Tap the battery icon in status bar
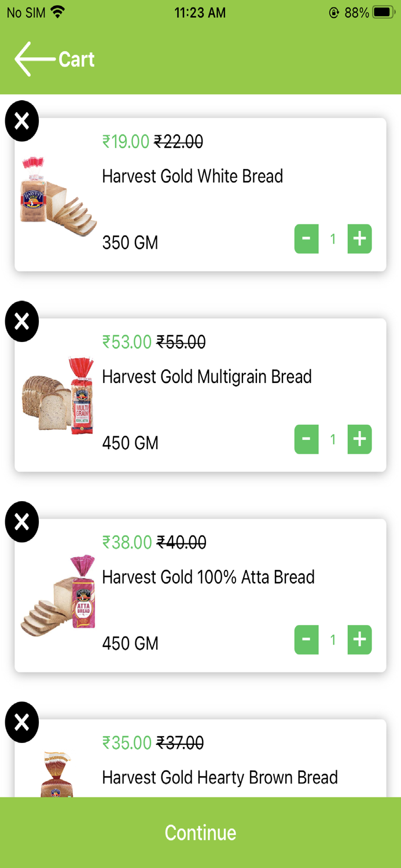This screenshot has height=868, width=401. pos(384,12)
